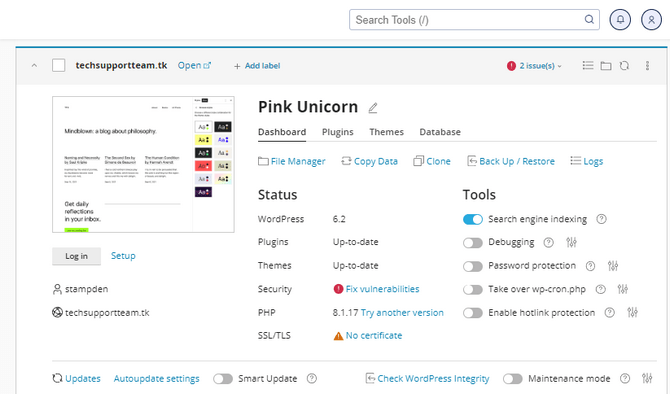This screenshot has width=670, height=394.
Task: Open the Setup link
Action: pos(123,256)
